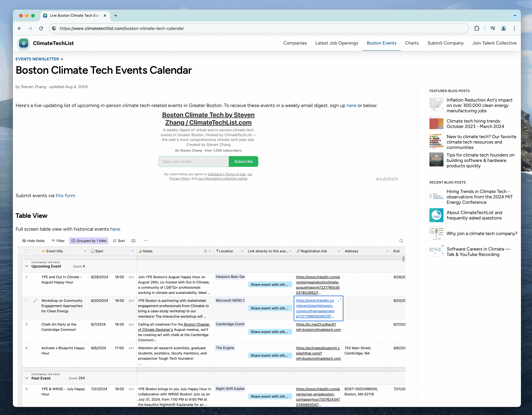Screen dimensions: 532x415
Task: Collapse the Upcoming Event group
Action: pos(27,266)
